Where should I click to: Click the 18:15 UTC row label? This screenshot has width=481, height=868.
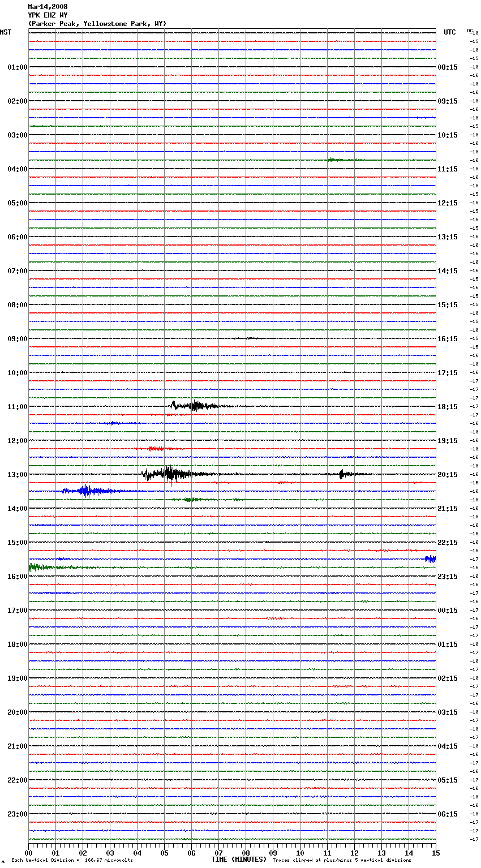point(448,407)
